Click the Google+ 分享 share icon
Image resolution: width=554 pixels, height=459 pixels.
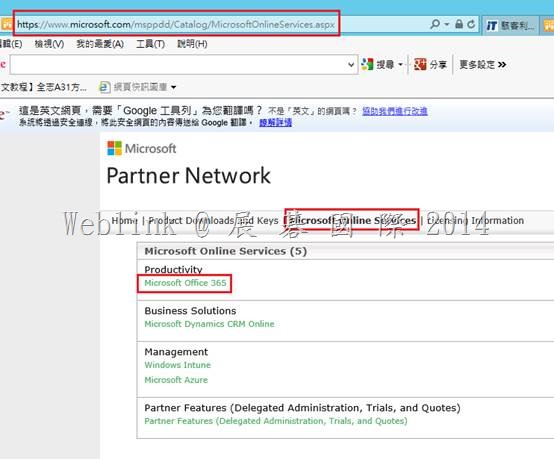420,64
